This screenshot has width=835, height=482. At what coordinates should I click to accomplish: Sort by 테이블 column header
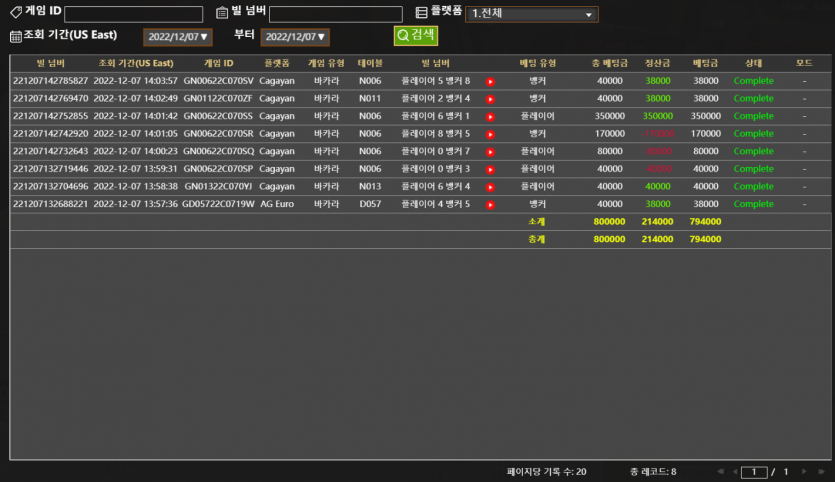(370, 63)
